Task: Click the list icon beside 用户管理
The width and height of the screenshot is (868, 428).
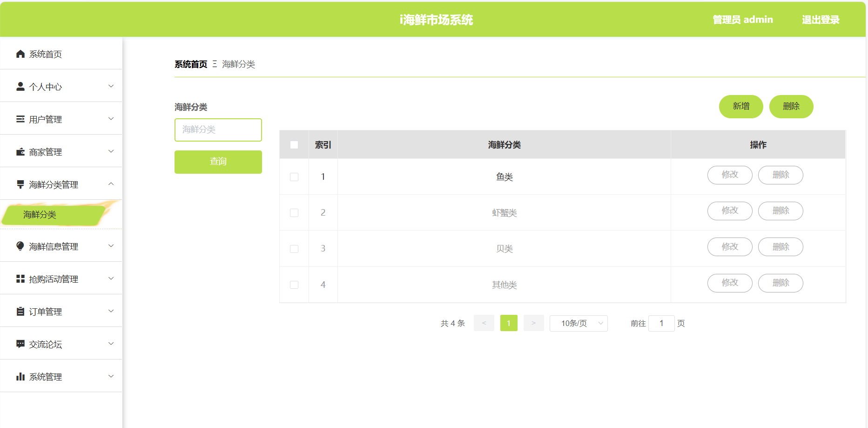Action: [20, 119]
